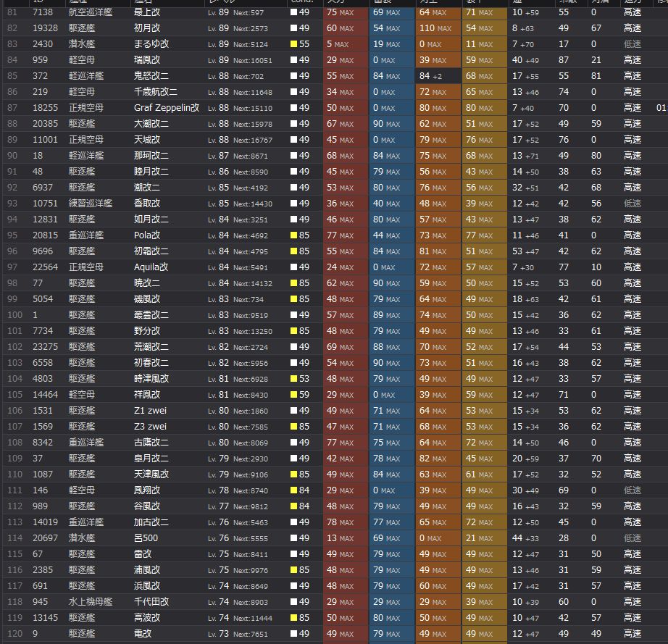668x644 pixels.
Task: Click ship type 航空巡洋艦 for 最上改
Action: click(x=91, y=12)
